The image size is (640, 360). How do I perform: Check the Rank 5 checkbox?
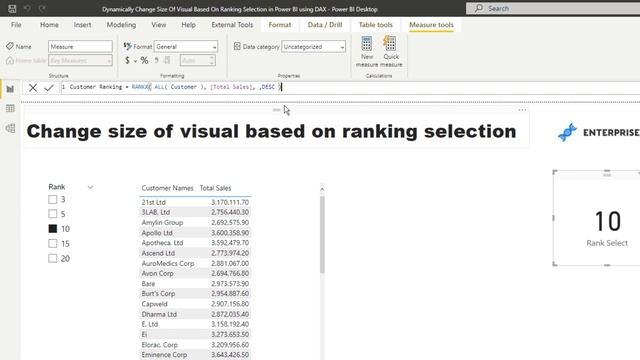pos(53,214)
